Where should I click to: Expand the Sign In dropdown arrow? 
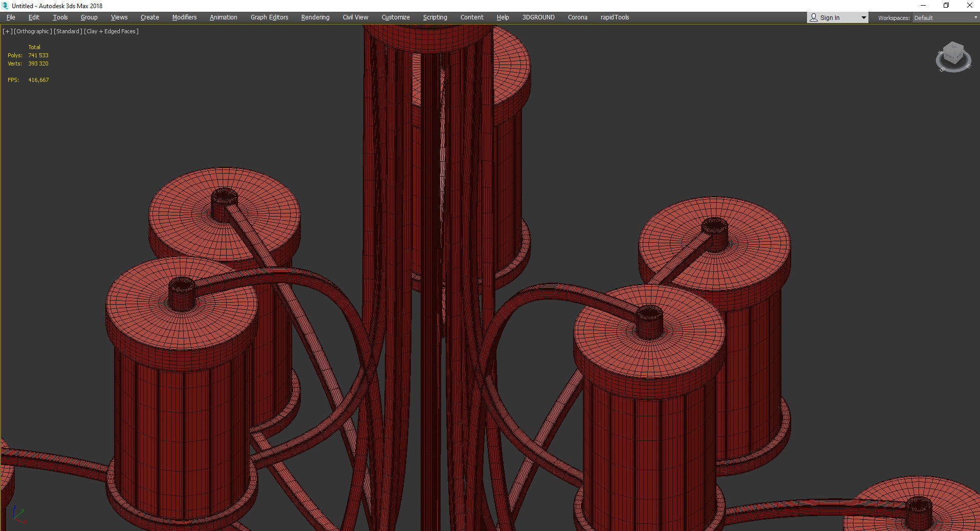(864, 18)
